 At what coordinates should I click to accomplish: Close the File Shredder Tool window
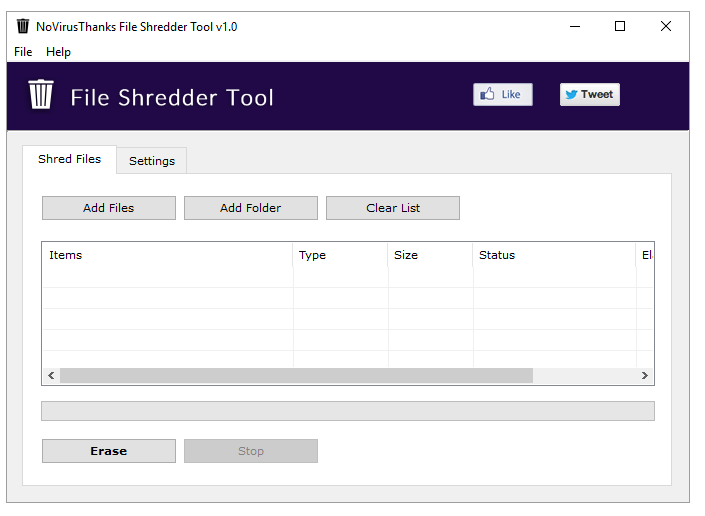tap(666, 27)
